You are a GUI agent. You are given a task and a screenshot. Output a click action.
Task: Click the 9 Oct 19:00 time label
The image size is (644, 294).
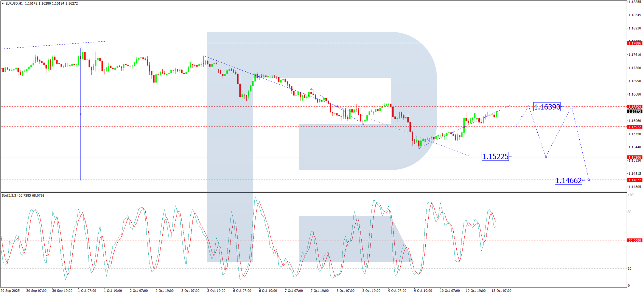pyautogui.click(x=423, y=291)
